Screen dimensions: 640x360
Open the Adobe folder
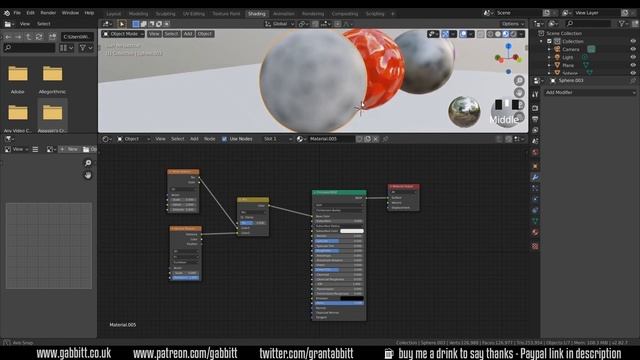pyautogui.click(x=18, y=79)
